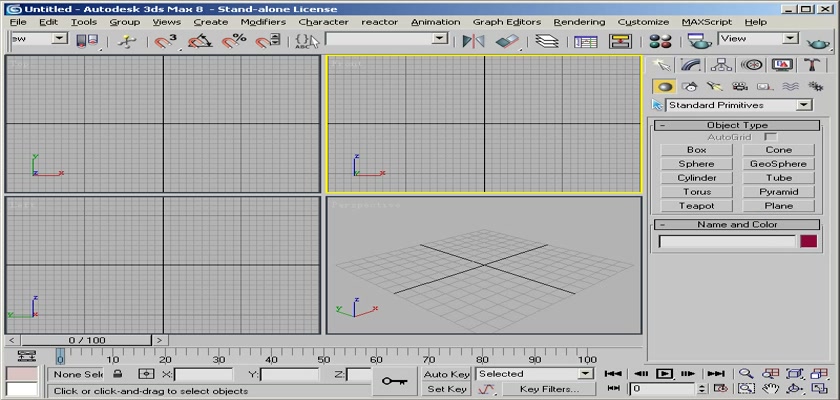Toggle the Auto Key button

click(446, 374)
